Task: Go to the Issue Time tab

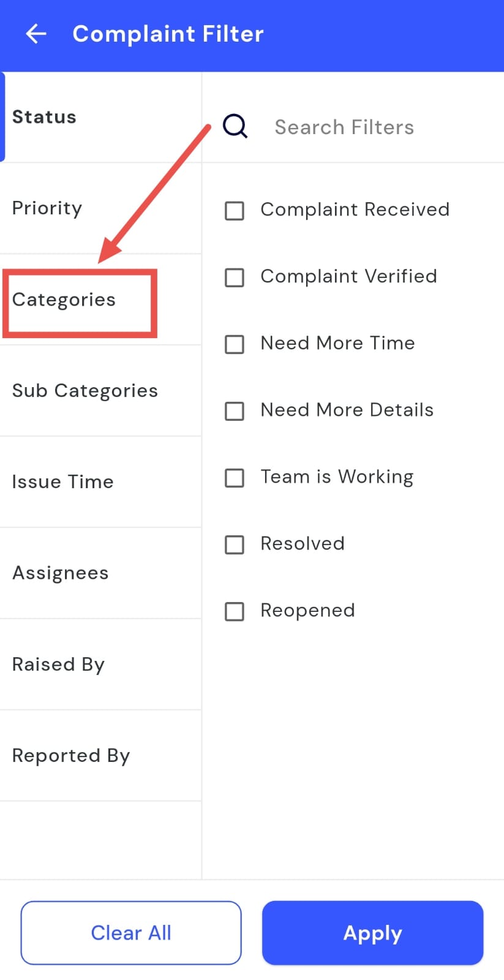Action: click(62, 482)
